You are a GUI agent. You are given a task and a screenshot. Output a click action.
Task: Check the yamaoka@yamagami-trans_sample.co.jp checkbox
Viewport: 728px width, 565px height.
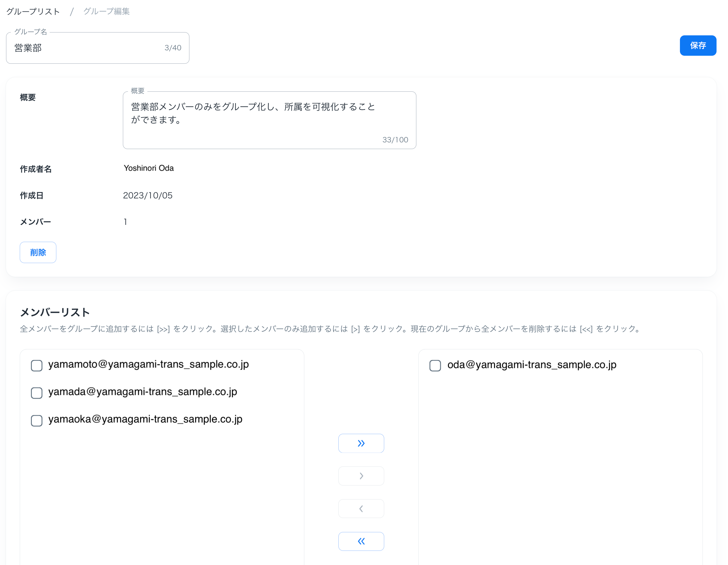[37, 421]
